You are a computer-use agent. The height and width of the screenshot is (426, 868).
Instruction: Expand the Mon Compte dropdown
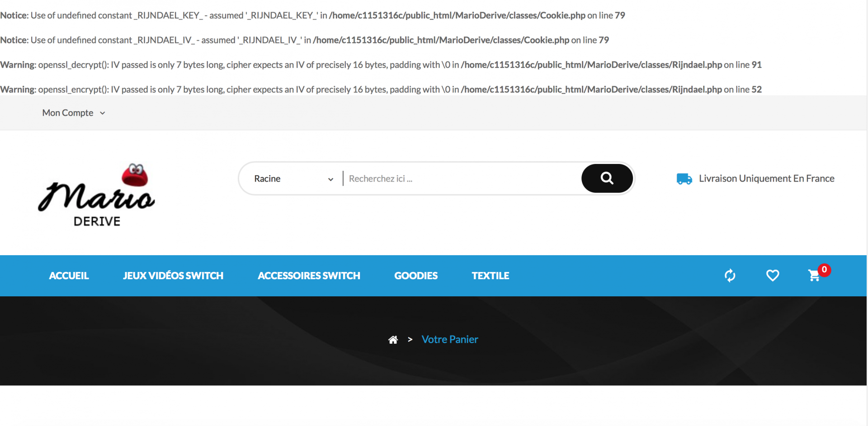point(74,113)
